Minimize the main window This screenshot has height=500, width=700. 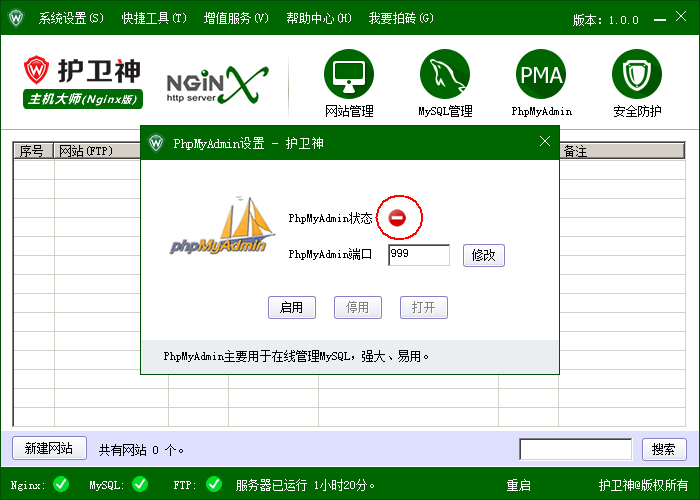[x=659, y=19]
